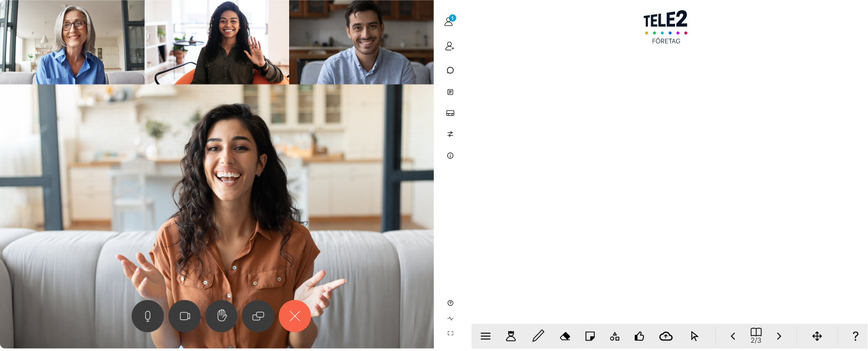Viewport: 868px width, 351px height.
Task: Open the chat bubble panel
Action: click(x=450, y=70)
